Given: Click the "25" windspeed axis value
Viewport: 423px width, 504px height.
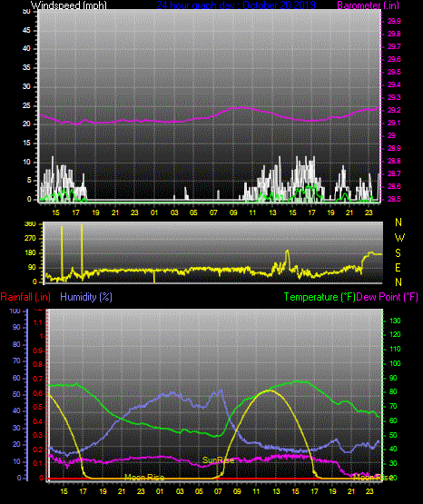Looking at the screenshot, I should (x=26, y=105).
